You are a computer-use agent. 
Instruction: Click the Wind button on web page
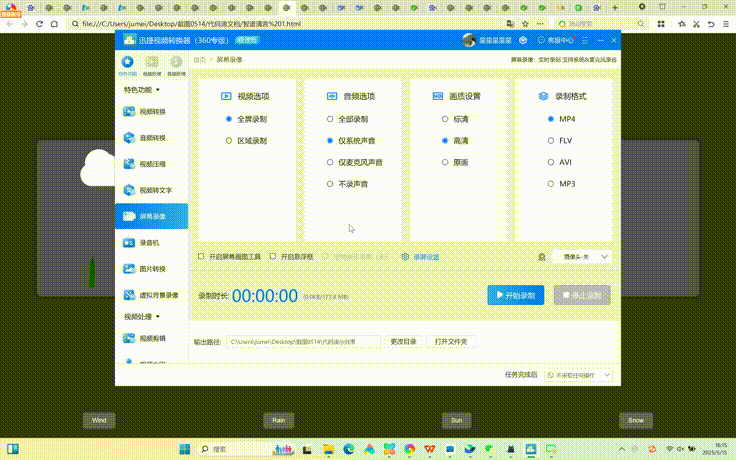pos(99,421)
